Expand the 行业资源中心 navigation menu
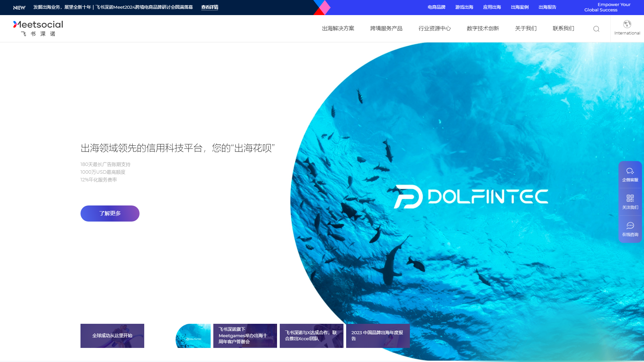The height and width of the screenshot is (362, 644). 434,28
